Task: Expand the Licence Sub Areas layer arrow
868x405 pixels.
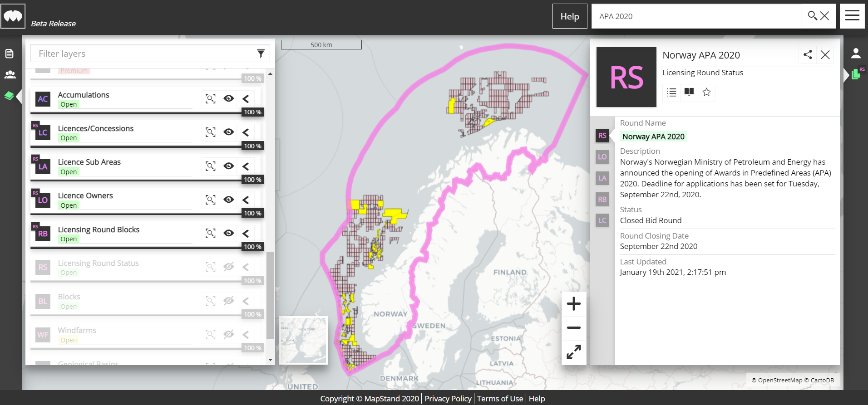Action: pyautogui.click(x=246, y=166)
